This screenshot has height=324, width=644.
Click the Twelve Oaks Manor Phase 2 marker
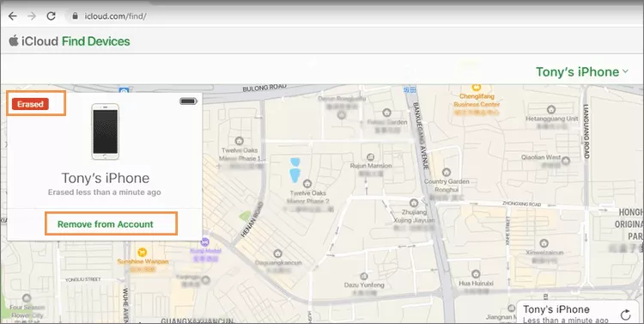pyautogui.click(x=307, y=183)
